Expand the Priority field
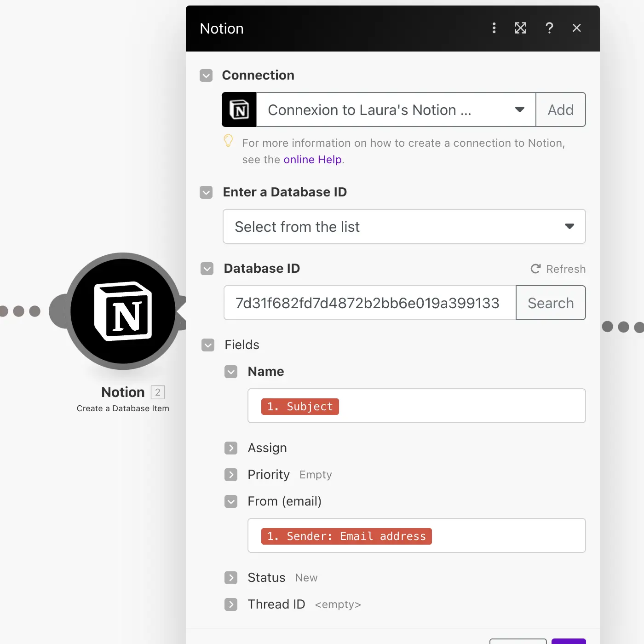This screenshot has width=644, height=644. (x=231, y=475)
